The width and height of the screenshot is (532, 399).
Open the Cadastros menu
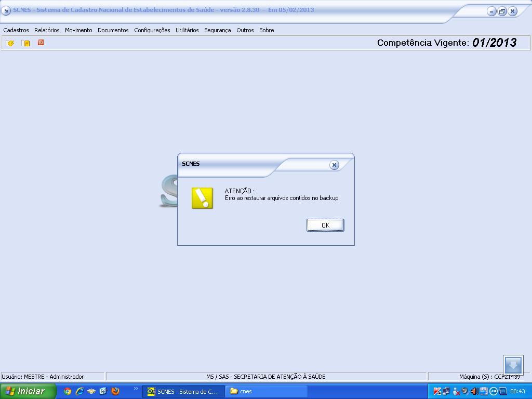16,30
